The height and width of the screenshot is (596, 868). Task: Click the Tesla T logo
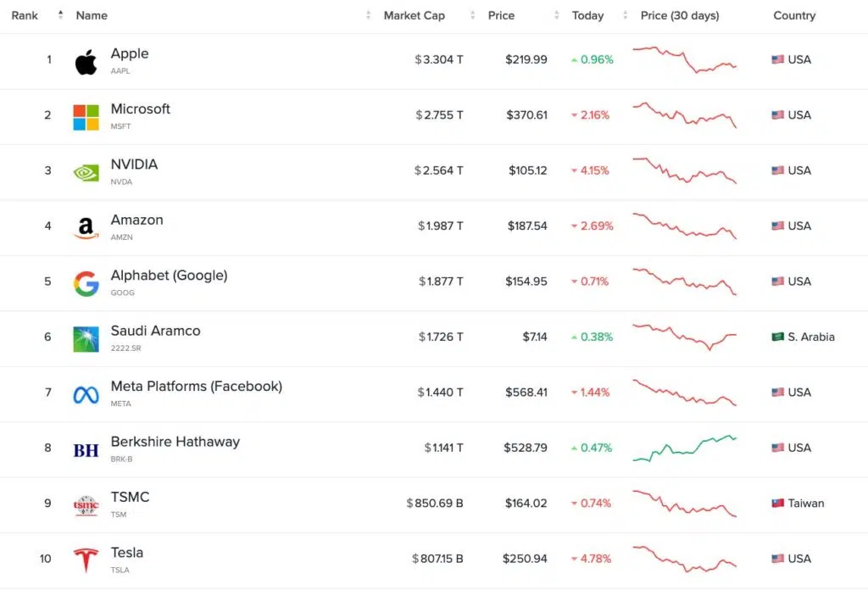pyautogui.click(x=86, y=560)
